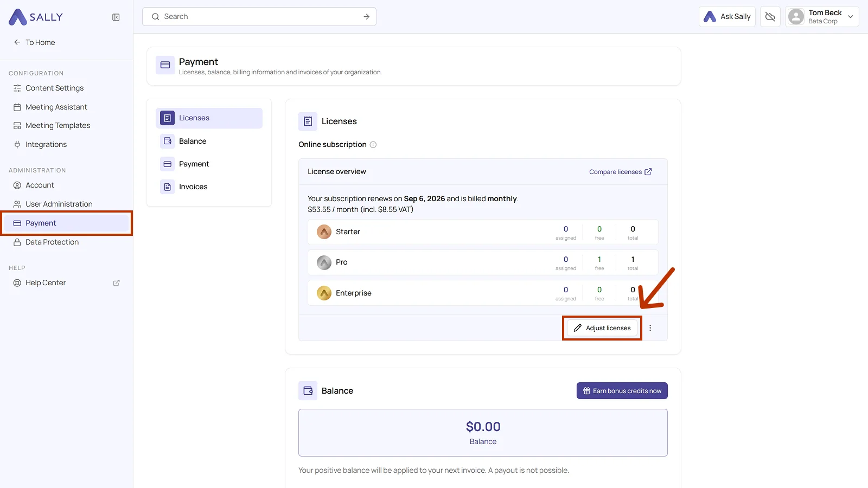Collapse the sidebar panel icon
The image size is (868, 488).
pos(116,17)
